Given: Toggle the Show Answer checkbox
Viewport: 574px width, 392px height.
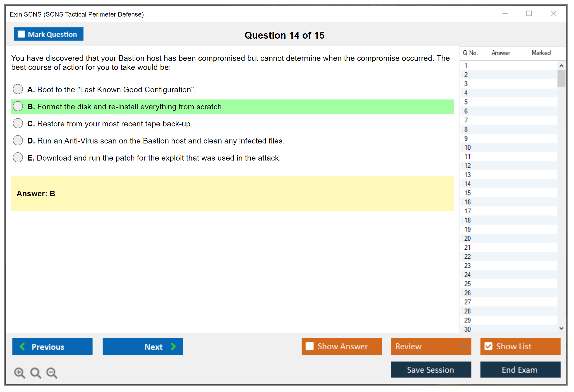Looking at the screenshot, I should click(x=310, y=346).
